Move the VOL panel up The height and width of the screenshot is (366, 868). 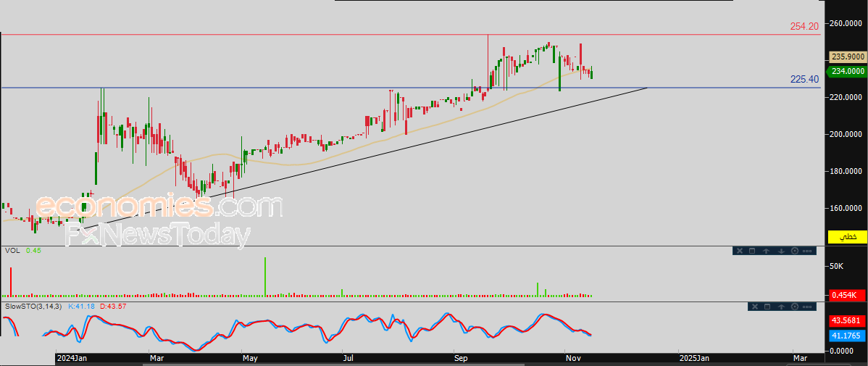coord(766,251)
